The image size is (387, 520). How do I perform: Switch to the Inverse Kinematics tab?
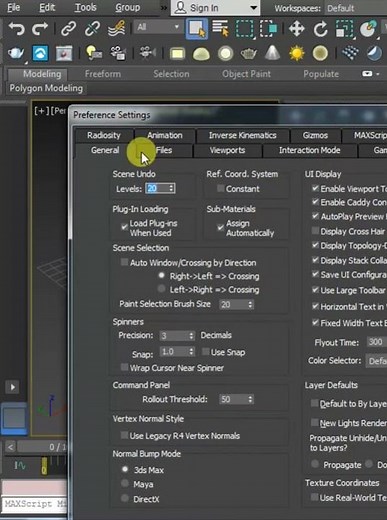[242, 135]
